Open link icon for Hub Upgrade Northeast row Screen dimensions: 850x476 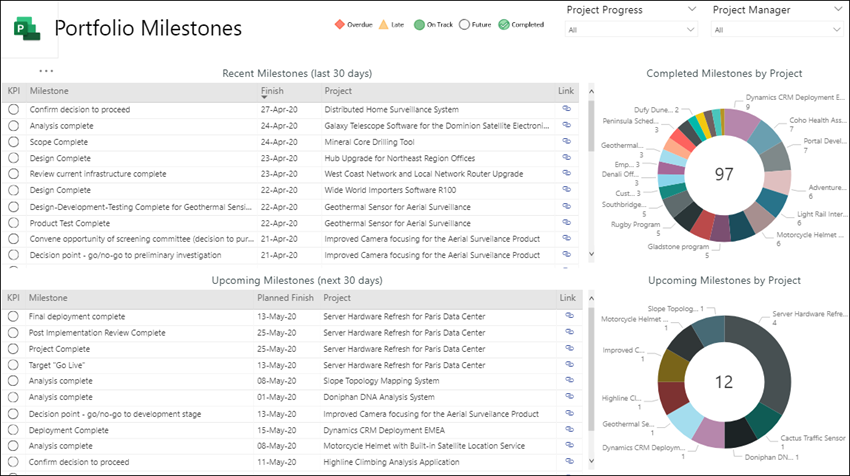tap(566, 158)
